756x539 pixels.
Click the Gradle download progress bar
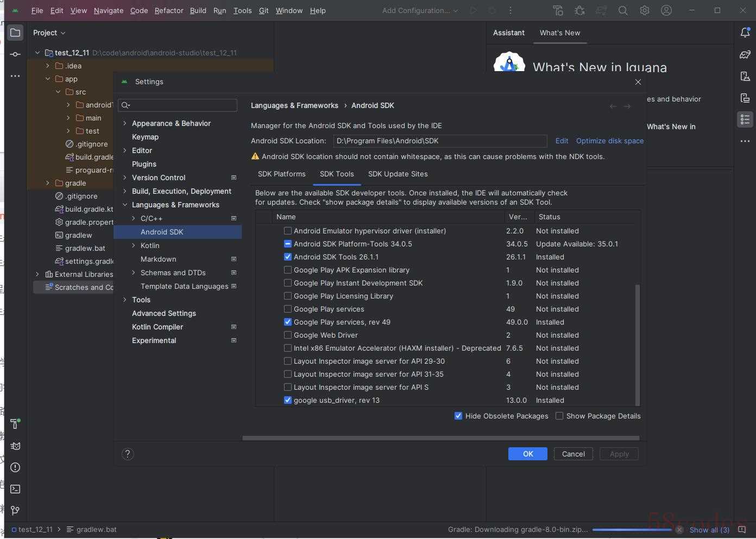(x=632, y=530)
